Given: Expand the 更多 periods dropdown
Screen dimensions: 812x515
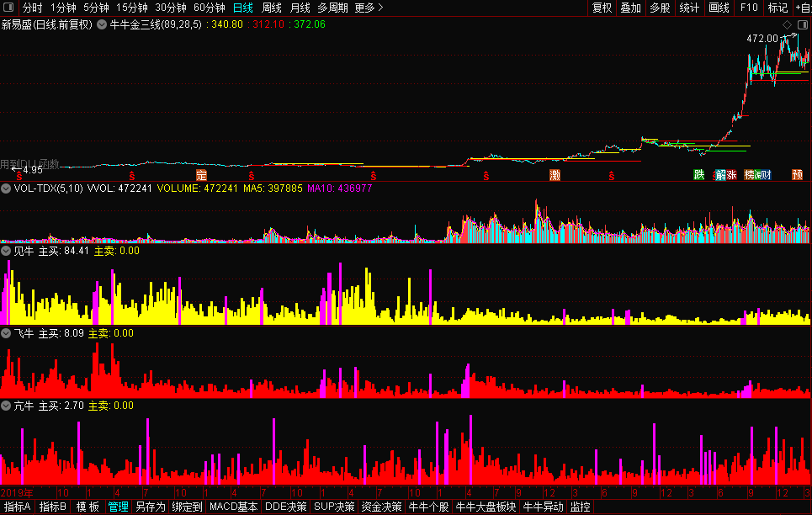Looking at the screenshot, I should point(369,8).
